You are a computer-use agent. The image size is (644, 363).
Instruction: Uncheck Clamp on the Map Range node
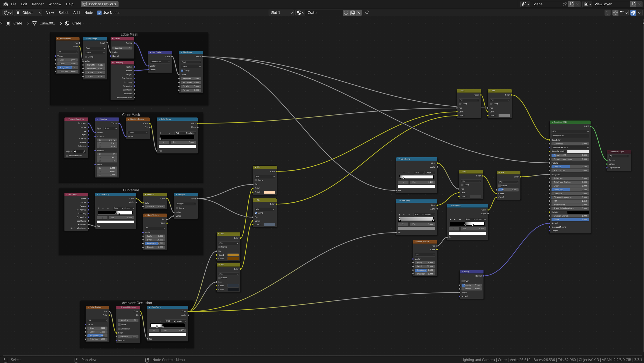(182, 70)
